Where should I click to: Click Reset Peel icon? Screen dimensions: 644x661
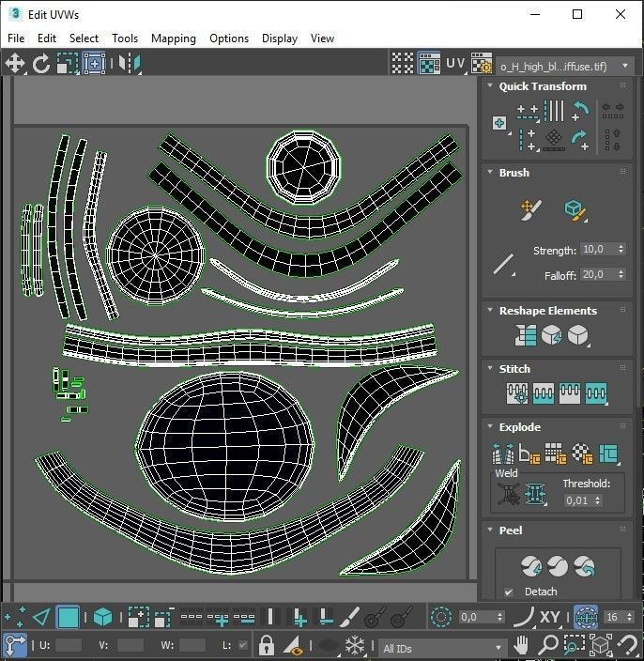click(x=584, y=566)
